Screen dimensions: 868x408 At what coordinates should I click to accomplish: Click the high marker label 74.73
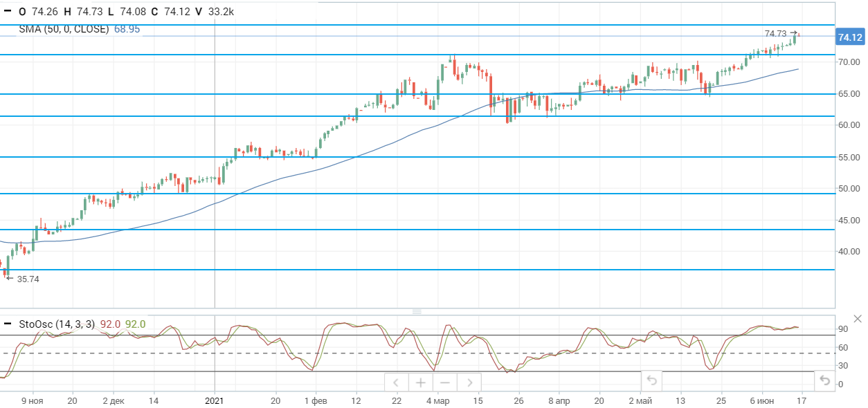[775, 33]
